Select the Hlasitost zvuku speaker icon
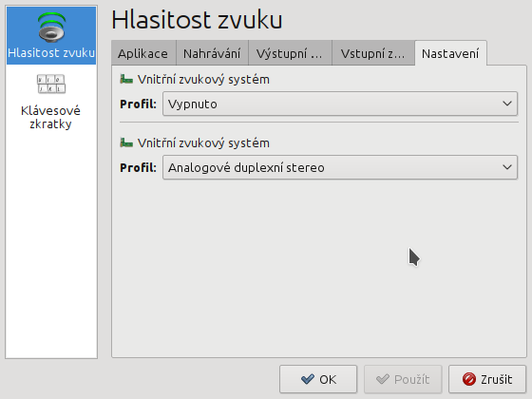532x399 pixels. tap(51, 28)
